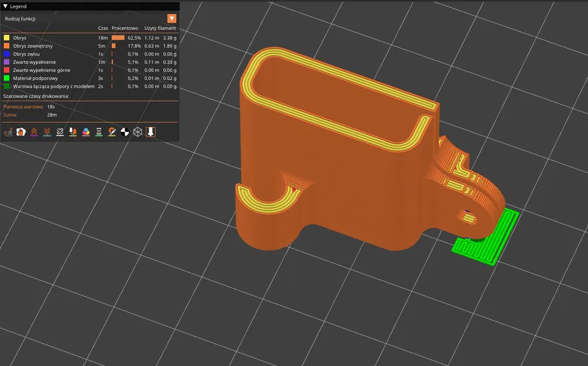Click the Czas column header
This screenshot has height=366, width=588.
click(x=103, y=28)
